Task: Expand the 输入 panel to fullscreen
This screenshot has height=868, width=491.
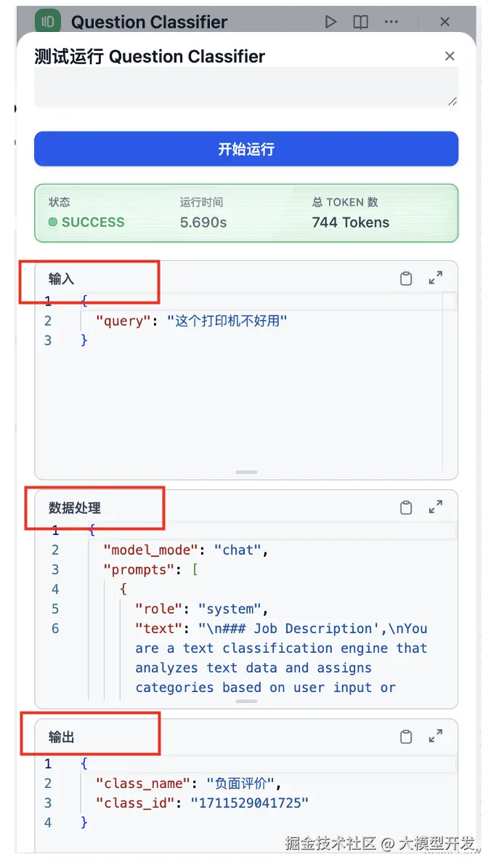Action: 436,277
